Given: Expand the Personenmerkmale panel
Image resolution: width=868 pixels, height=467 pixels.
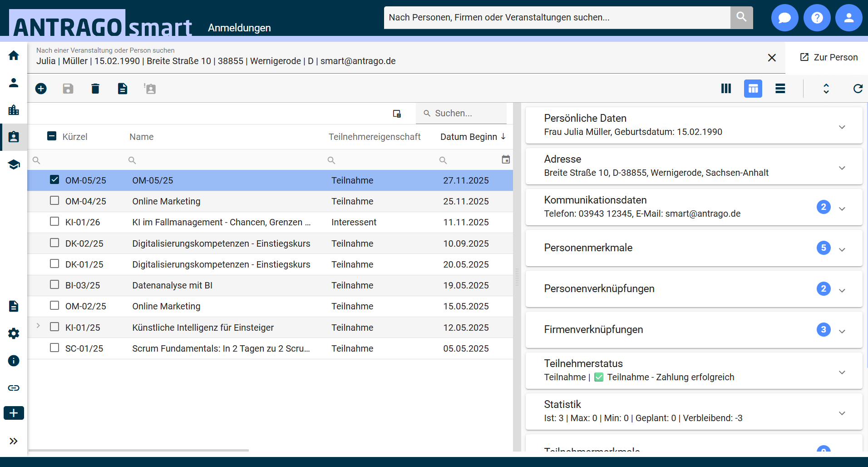Looking at the screenshot, I should coord(842,249).
